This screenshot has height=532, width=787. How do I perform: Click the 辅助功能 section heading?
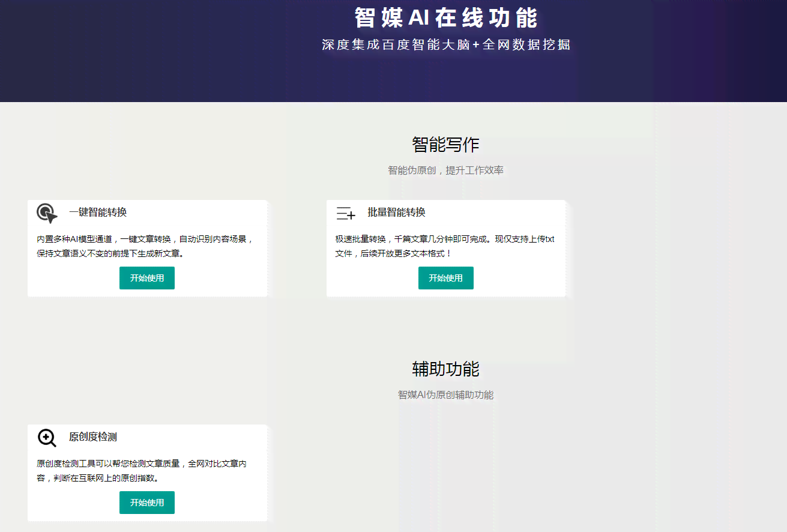[x=445, y=369]
